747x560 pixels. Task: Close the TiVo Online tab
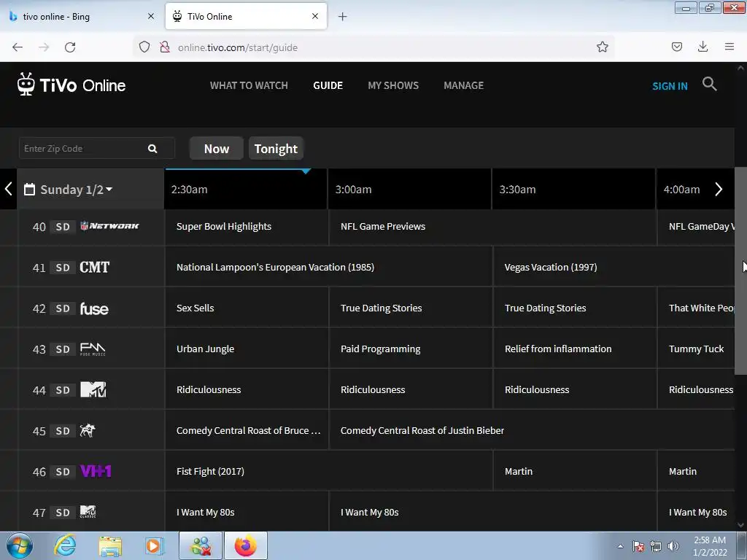(315, 16)
